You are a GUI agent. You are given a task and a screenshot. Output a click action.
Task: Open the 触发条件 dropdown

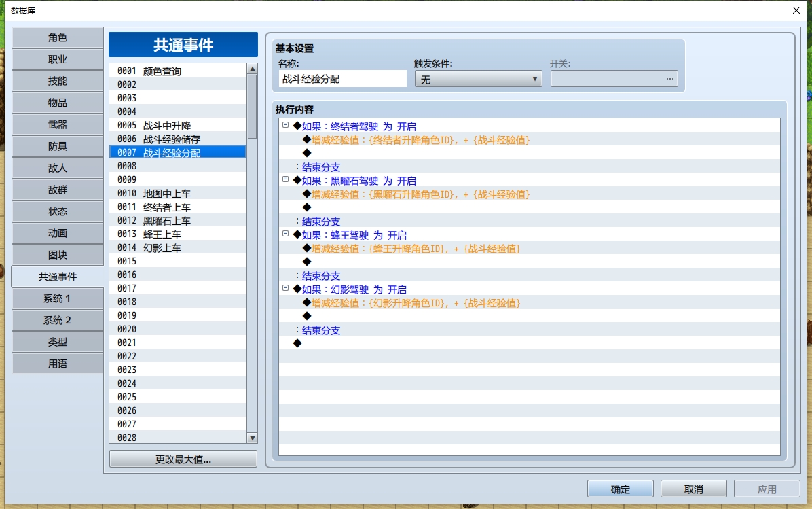tap(478, 80)
